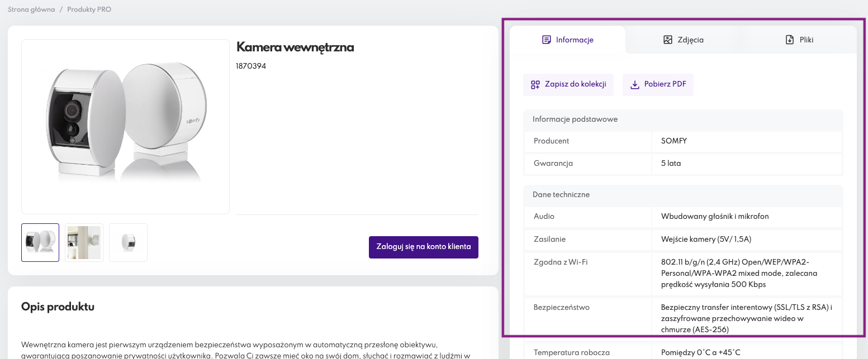
Task: Select the download arrow icon on Pobierz PDF
Action: click(634, 84)
